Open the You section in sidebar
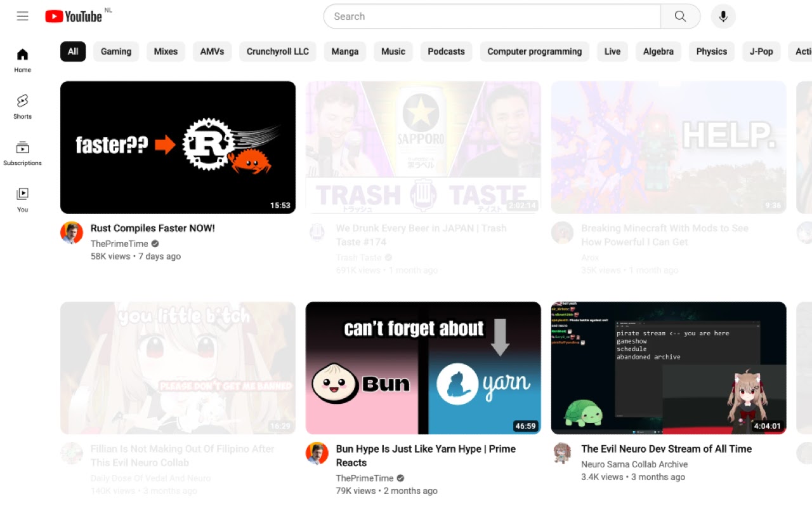The height and width of the screenshot is (508, 812). pyautogui.click(x=23, y=200)
